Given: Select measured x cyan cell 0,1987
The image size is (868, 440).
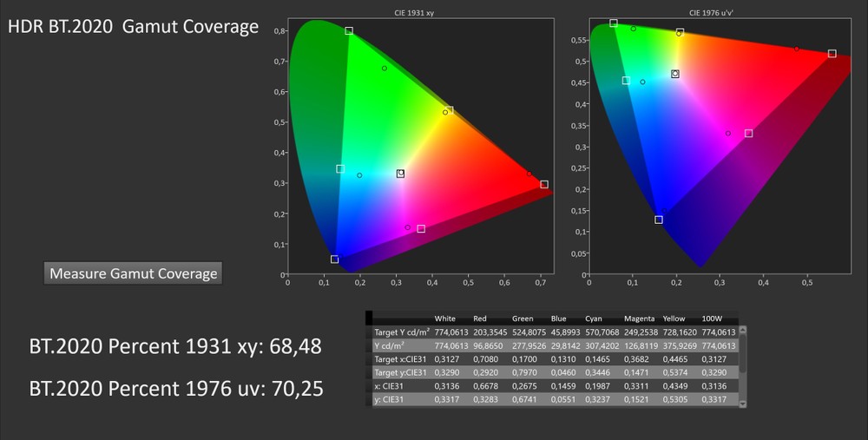Looking at the screenshot, I should pyautogui.click(x=597, y=386).
